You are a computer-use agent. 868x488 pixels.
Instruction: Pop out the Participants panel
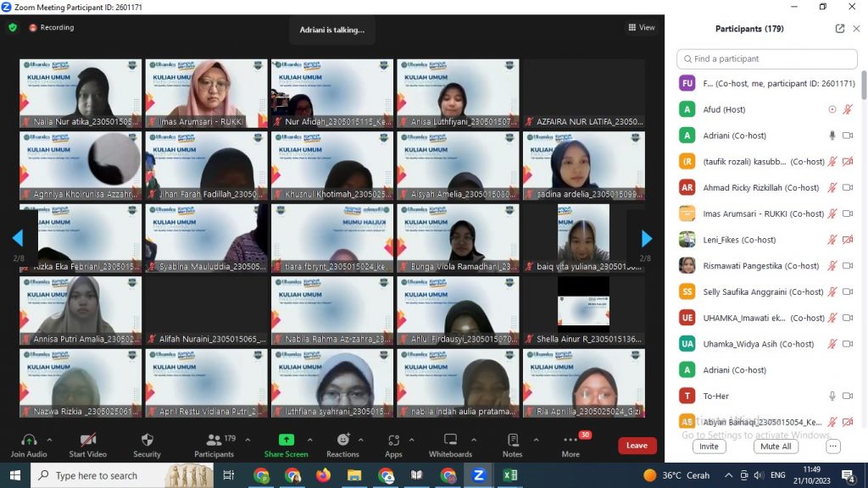839,28
